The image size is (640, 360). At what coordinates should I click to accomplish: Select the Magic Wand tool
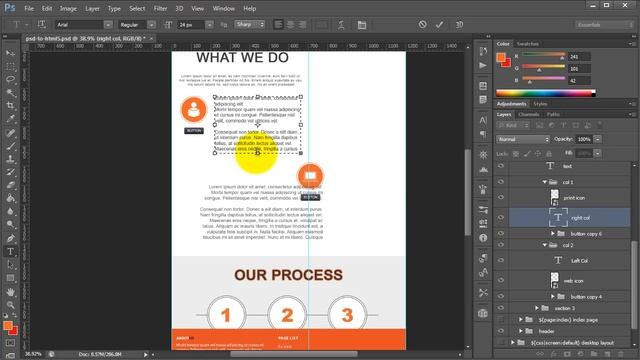[11, 93]
